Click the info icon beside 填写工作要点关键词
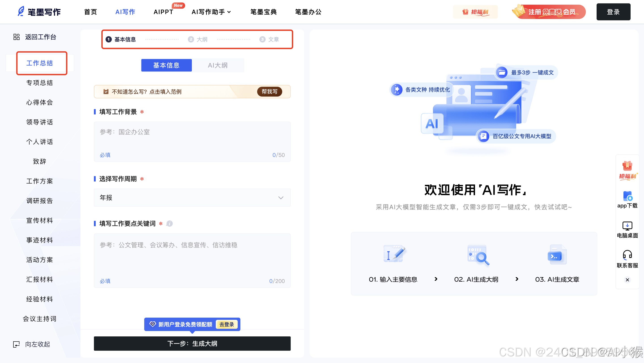Viewport: 644px width, 363px height. point(169,224)
